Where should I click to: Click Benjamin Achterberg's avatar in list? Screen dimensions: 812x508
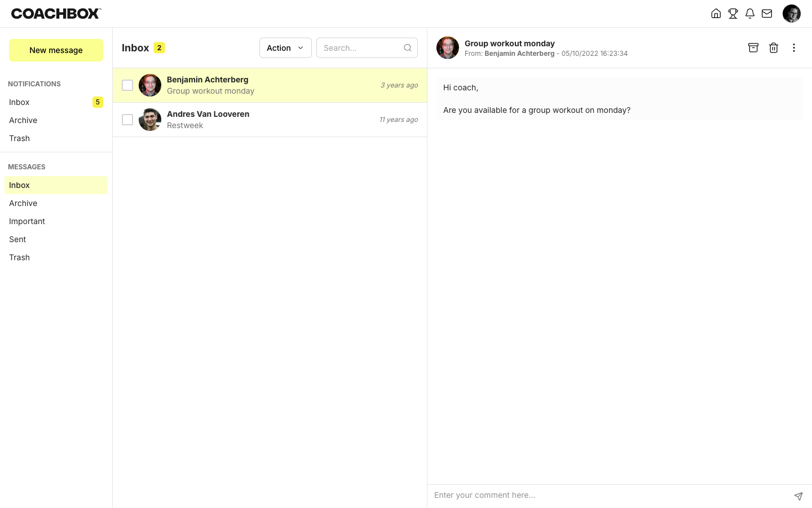(150, 85)
